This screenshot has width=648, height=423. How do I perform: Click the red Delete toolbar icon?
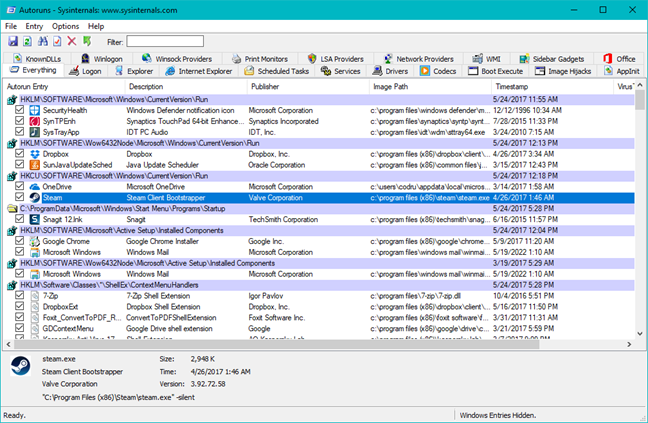[72, 41]
